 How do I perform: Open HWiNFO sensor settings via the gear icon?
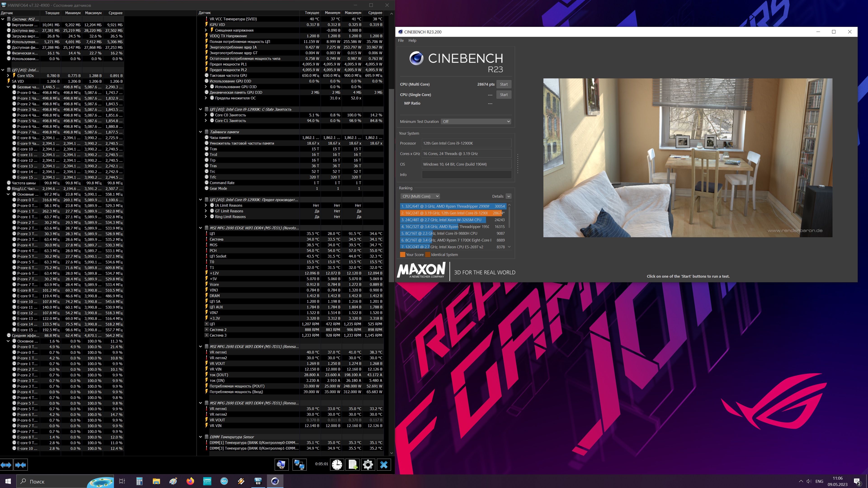[x=368, y=465]
